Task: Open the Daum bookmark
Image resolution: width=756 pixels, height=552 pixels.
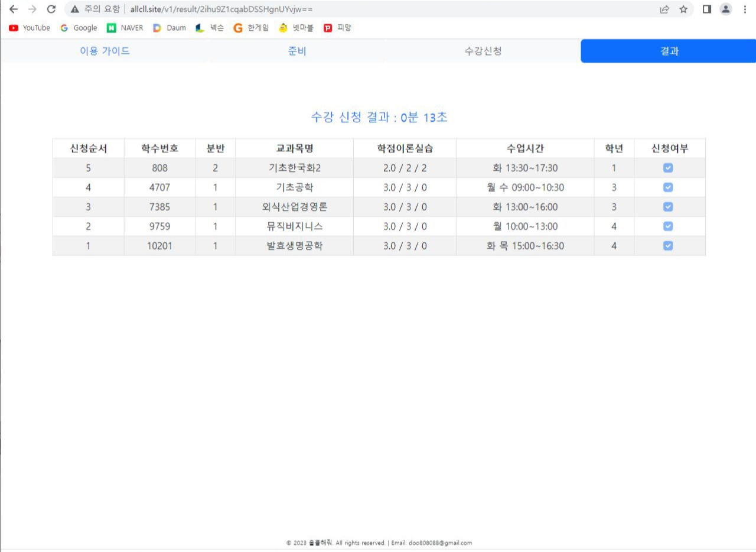Action: click(x=170, y=28)
